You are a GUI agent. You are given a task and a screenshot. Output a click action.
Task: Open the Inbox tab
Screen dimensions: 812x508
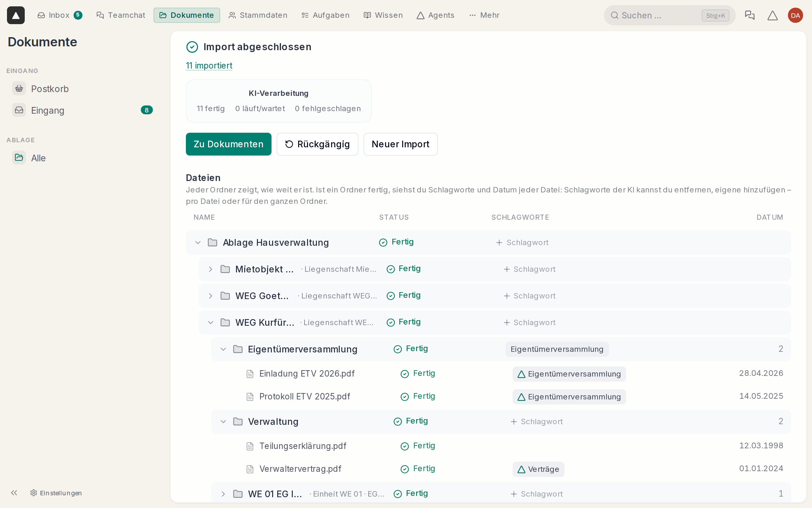click(59, 15)
